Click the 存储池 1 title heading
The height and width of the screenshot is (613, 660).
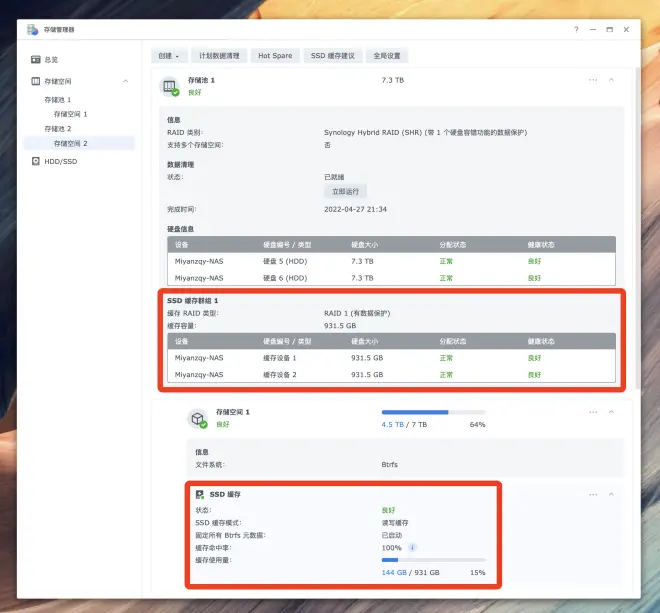click(x=201, y=80)
